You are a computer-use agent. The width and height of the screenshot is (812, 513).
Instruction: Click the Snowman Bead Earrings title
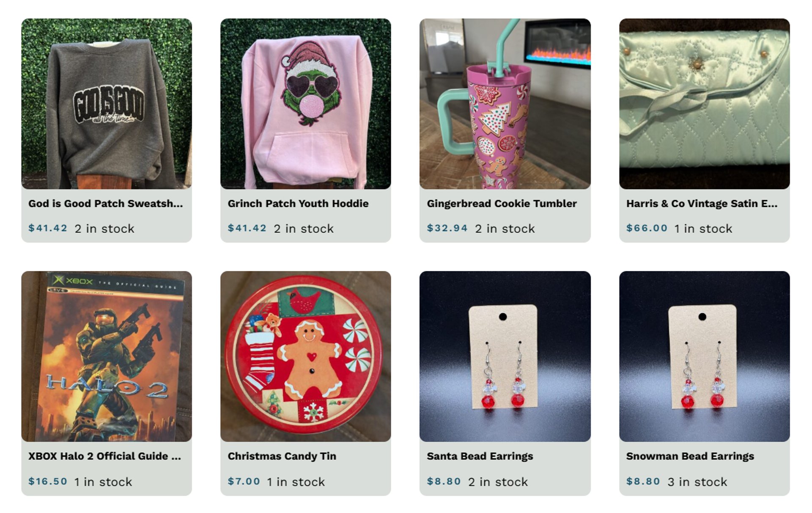pyautogui.click(x=690, y=456)
